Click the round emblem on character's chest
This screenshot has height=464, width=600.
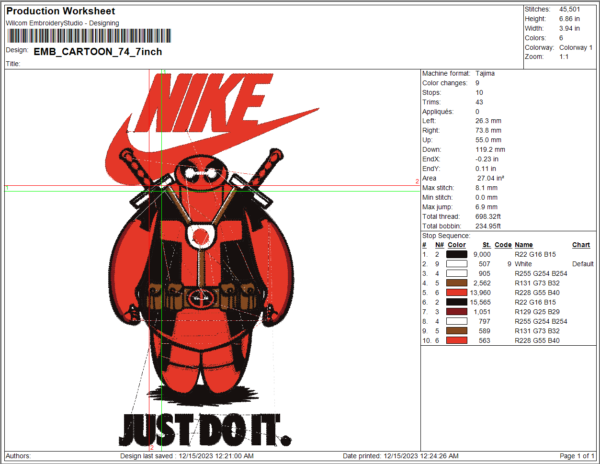click(201, 236)
